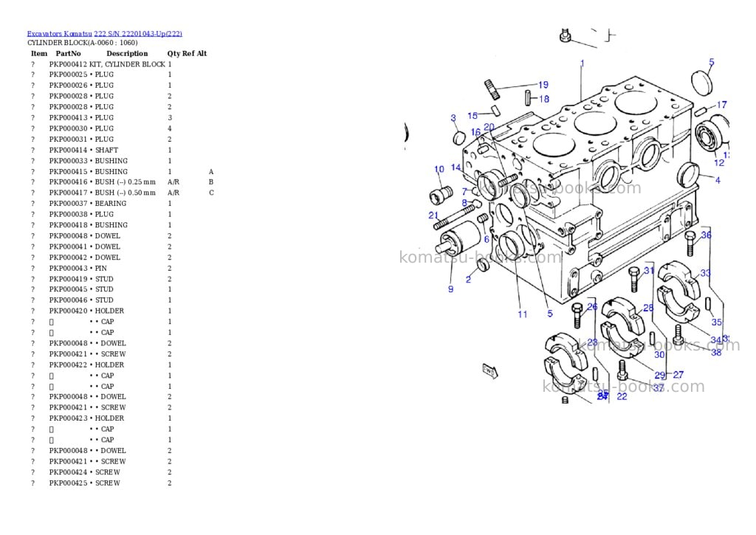756x535 pixels.
Task: Open the Excavators Komatsu link
Action: click(59, 33)
